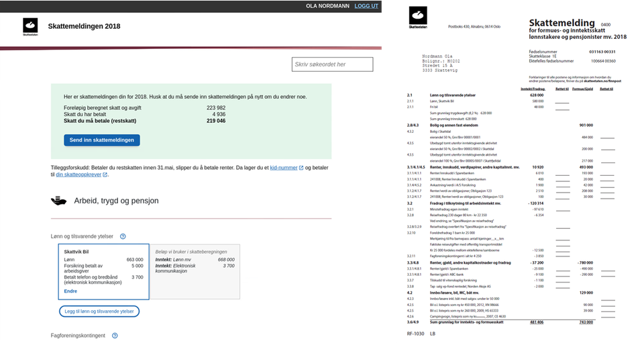The height and width of the screenshot is (343, 644).
Task: Click Endre in the Skattvik Bil card
Action: [x=70, y=291]
